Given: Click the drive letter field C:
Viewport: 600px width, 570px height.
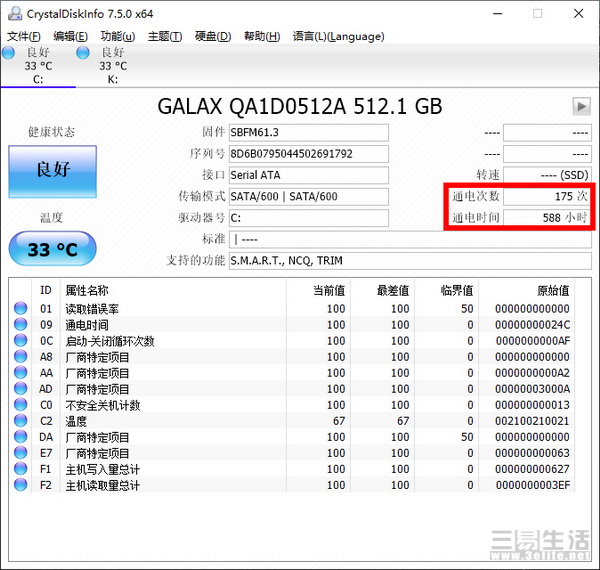Looking at the screenshot, I should point(309,218).
